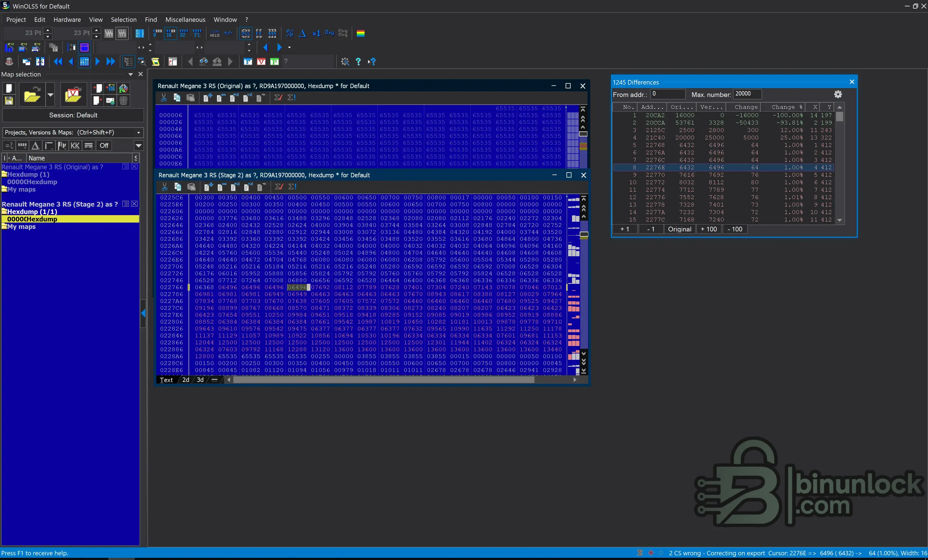Select the 8-bit value width icon
The width and height of the screenshot is (928, 560).
[157, 33]
